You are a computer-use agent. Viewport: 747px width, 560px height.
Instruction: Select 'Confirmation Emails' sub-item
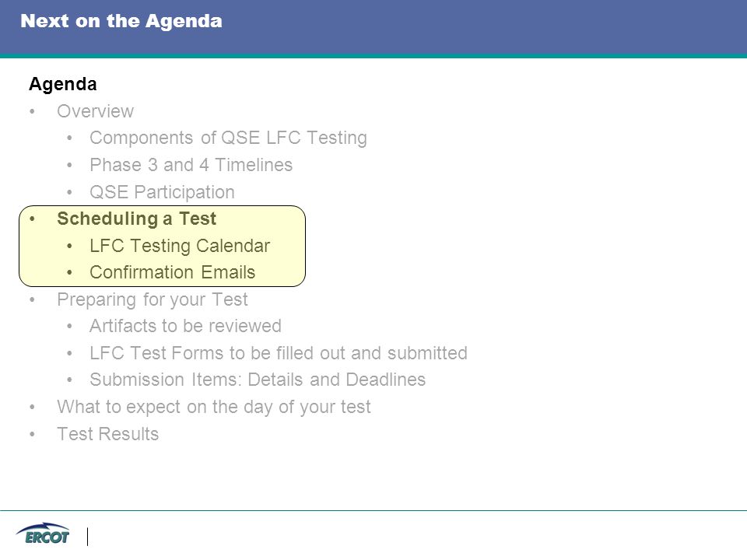[173, 272]
